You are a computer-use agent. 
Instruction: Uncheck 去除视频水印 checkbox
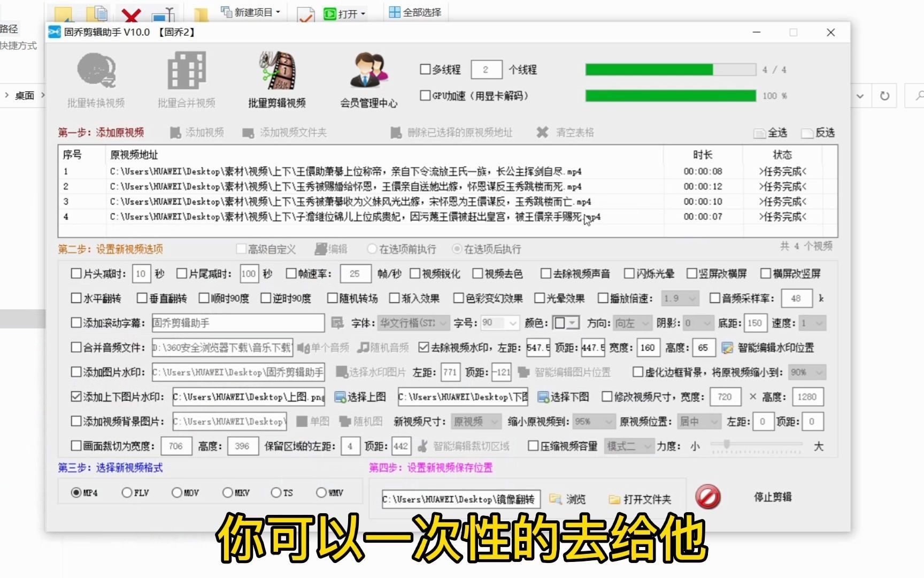[423, 347]
